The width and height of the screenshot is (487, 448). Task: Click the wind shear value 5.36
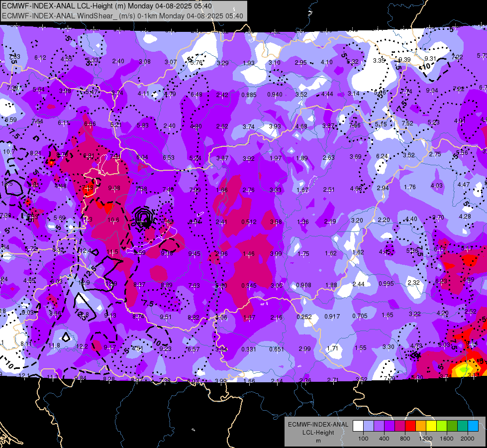coord(412,250)
